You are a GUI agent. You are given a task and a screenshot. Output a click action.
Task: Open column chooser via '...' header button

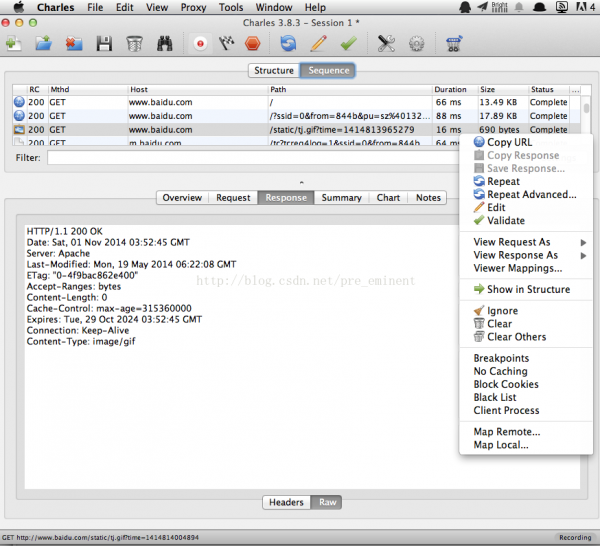(575, 90)
